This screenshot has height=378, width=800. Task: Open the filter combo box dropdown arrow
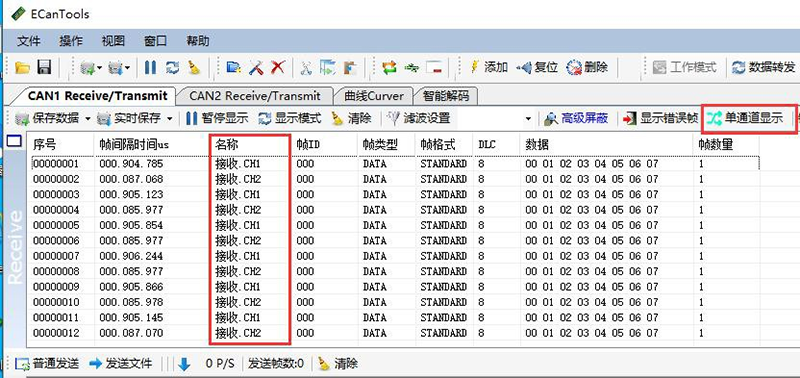[x=528, y=119]
